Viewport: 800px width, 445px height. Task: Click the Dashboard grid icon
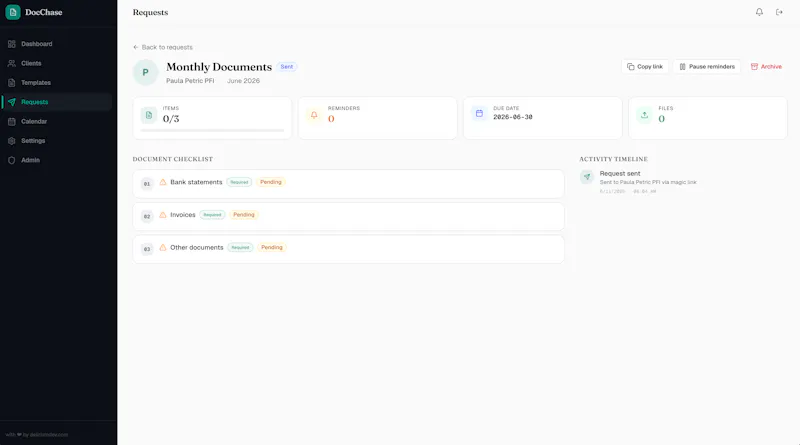click(12, 44)
